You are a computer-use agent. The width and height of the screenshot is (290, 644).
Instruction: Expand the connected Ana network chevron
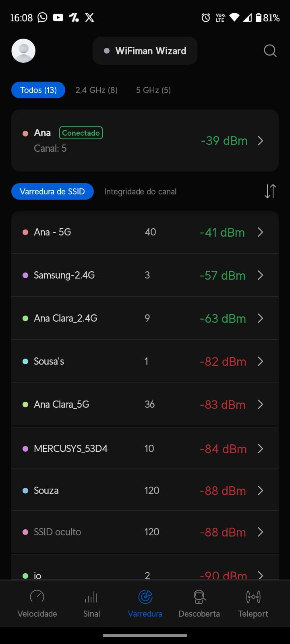point(260,140)
